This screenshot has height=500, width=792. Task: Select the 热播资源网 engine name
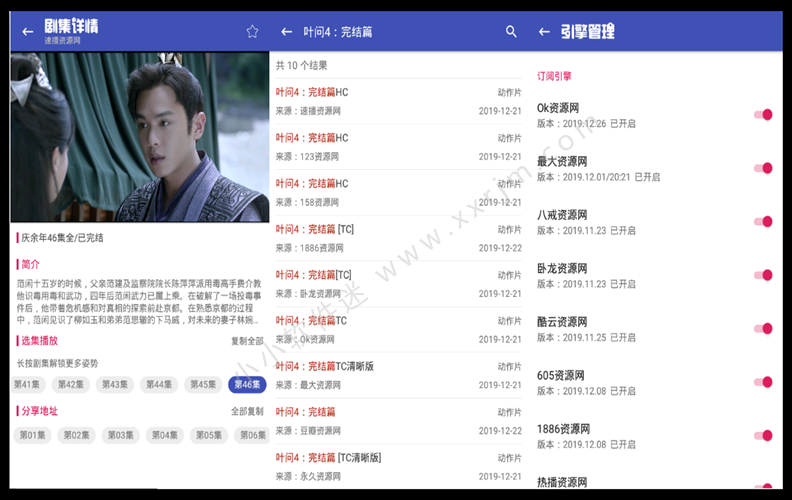point(562,482)
